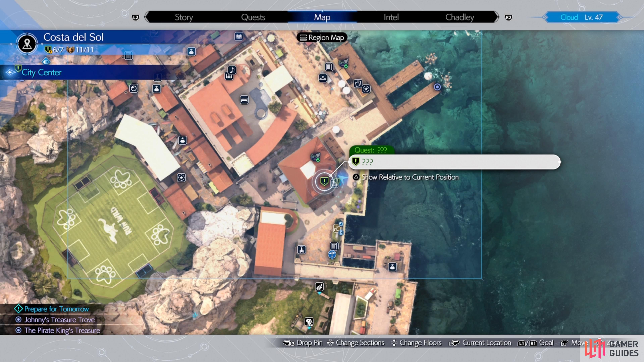The width and height of the screenshot is (644, 362).
Task: Click the star minigame icon by pier
Action: (x=366, y=89)
